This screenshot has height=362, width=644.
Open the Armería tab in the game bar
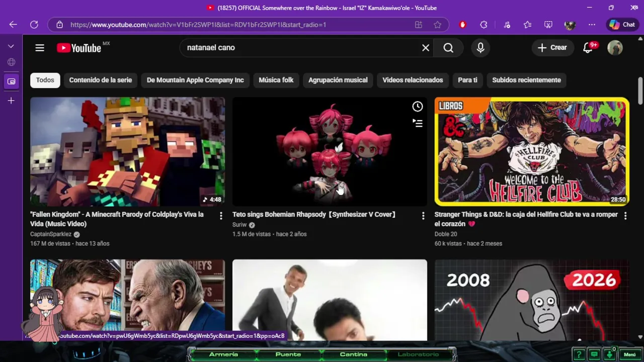(223, 354)
